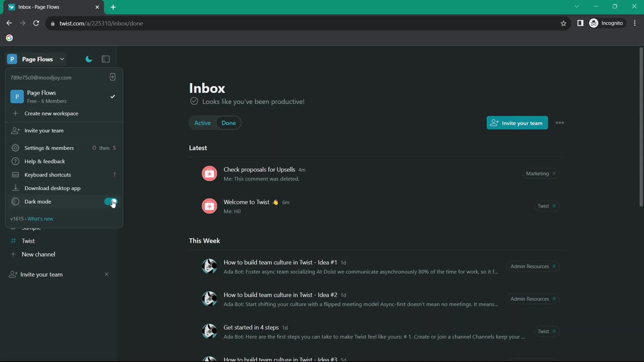Click the Help and feedback menu item
Screen dimensions: 644x362
[x=44, y=161]
